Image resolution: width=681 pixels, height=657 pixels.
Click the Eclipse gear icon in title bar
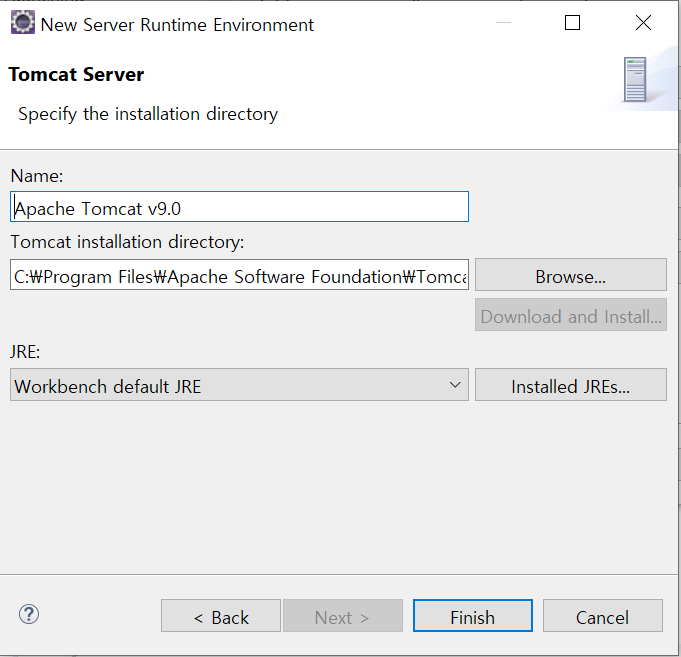pos(23,23)
